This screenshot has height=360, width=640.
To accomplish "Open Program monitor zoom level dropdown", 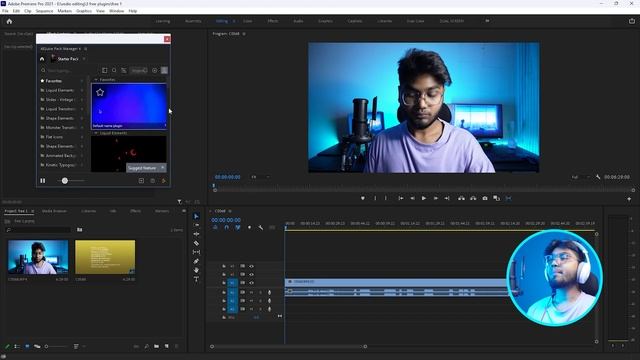I will point(260,177).
